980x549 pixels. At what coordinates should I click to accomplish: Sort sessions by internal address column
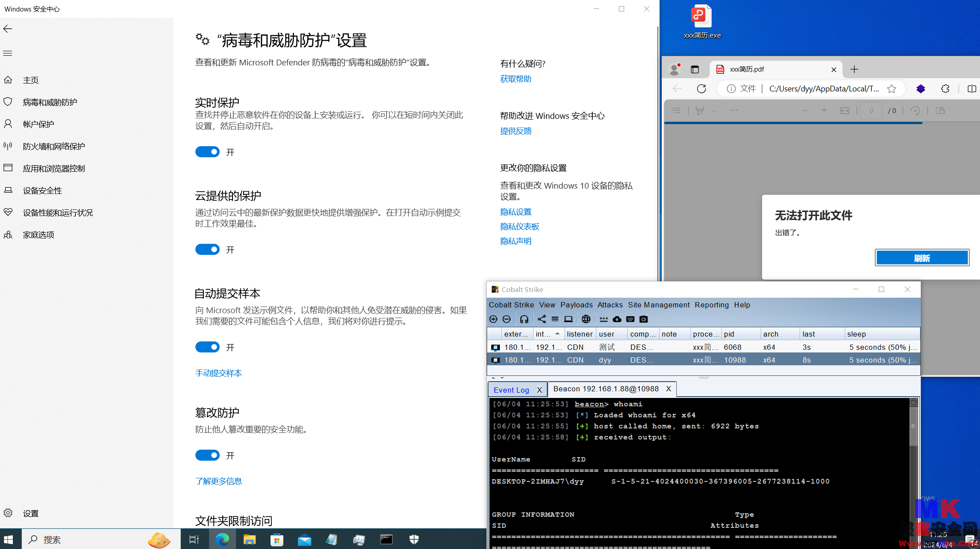click(548, 334)
